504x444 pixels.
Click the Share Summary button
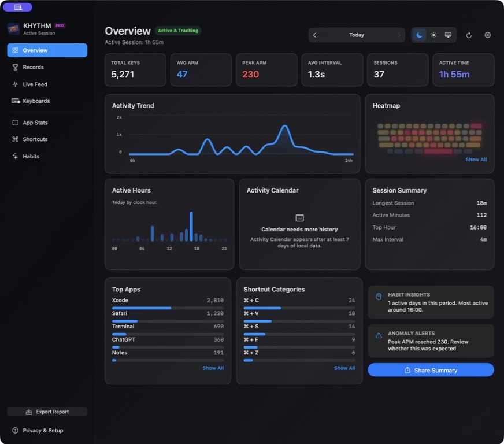pos(431,370)
